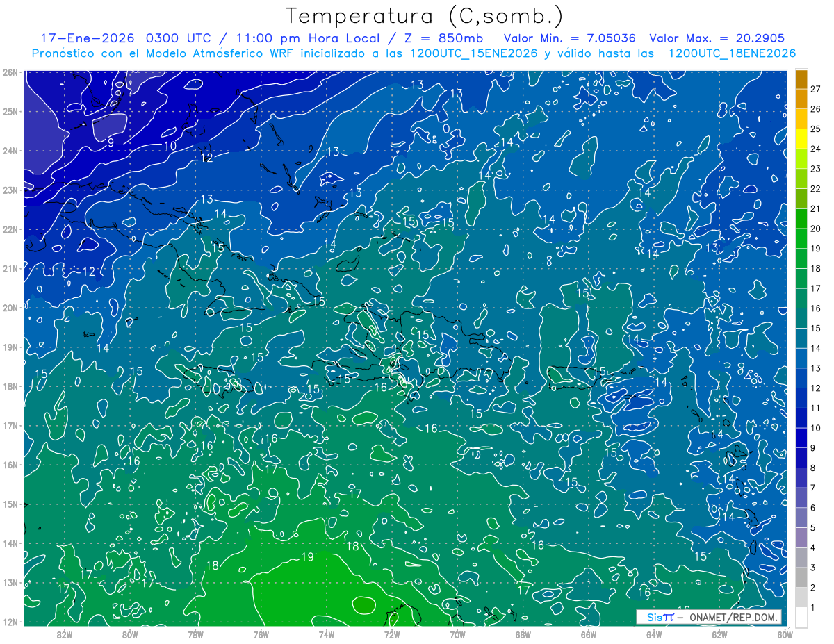This screenshot has width=834, height=644.
Task: Click the '18N' latitude axis label
Action: click(10, 386)
